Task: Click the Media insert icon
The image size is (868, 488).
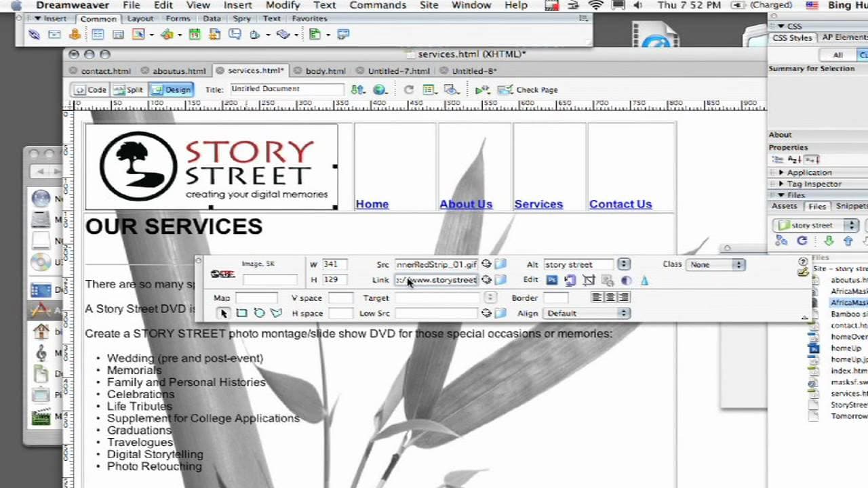Action: pyautogui.click(x=167, y=35)
